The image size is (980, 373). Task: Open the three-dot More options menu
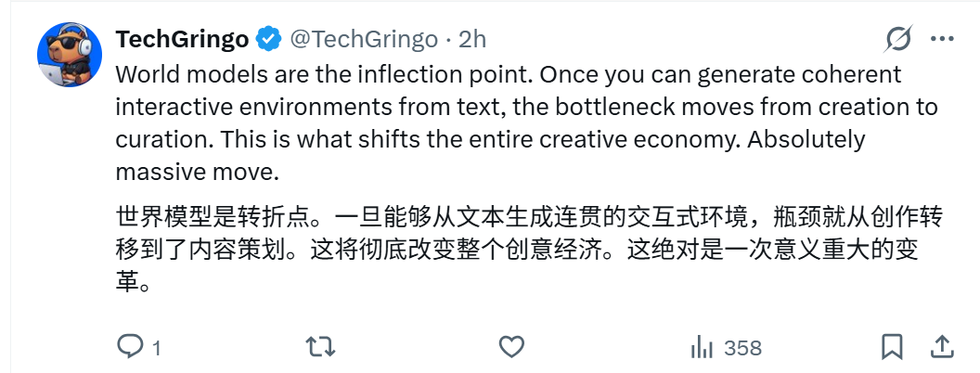[941, 39]
